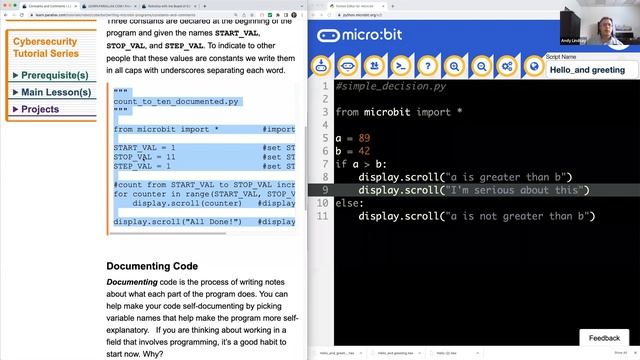The width and height of the screenshot is (640, 360).
Task: Open second downloaded hex file in bar
Action: point(396,353)
